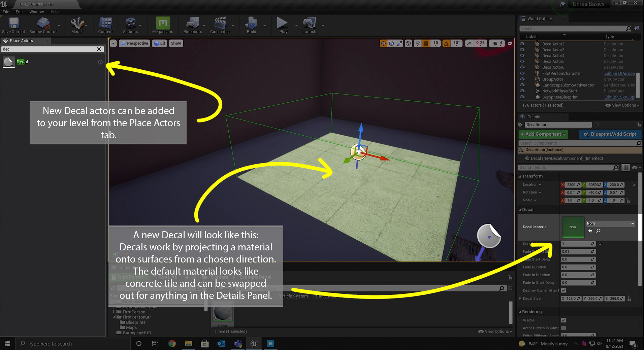Open the Perspective view mode menu

(134, 43)
